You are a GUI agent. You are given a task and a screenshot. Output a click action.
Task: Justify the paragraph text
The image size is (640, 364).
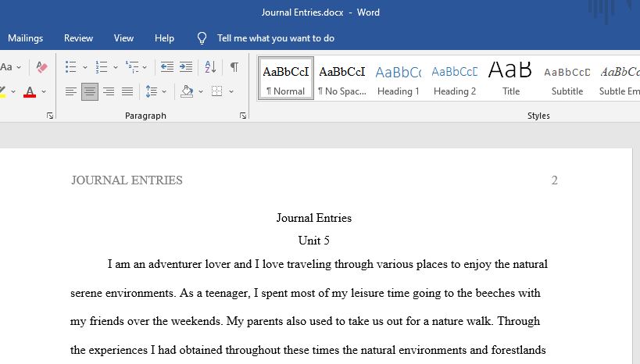[x=127, y=91]
